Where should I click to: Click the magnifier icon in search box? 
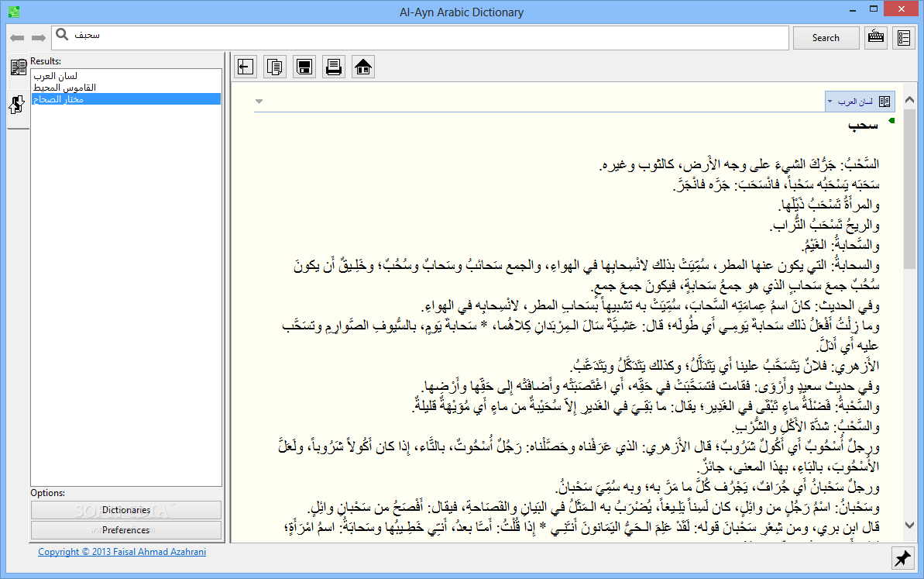click(62, 36)
